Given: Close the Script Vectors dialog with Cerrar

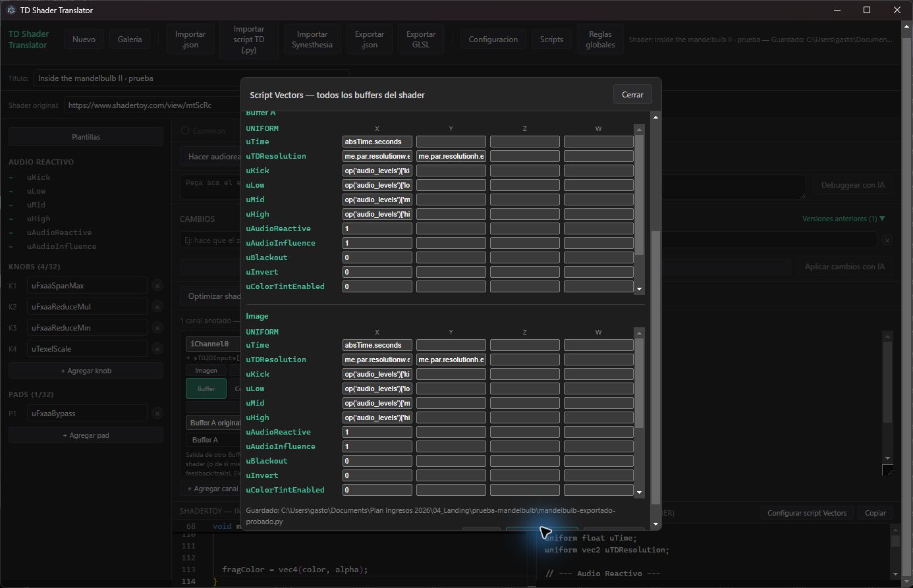Looking at the screenshot, I should 632,95.
